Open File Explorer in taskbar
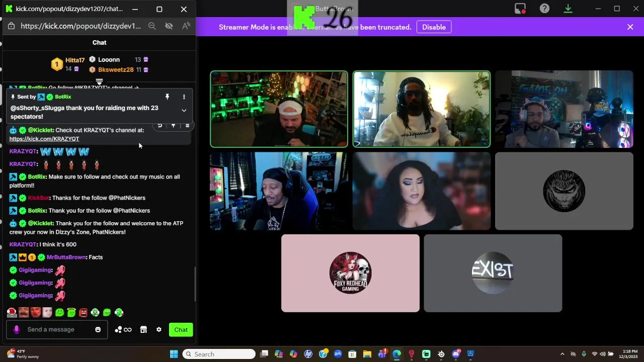644x362 pixels. [x=367, y=354]
